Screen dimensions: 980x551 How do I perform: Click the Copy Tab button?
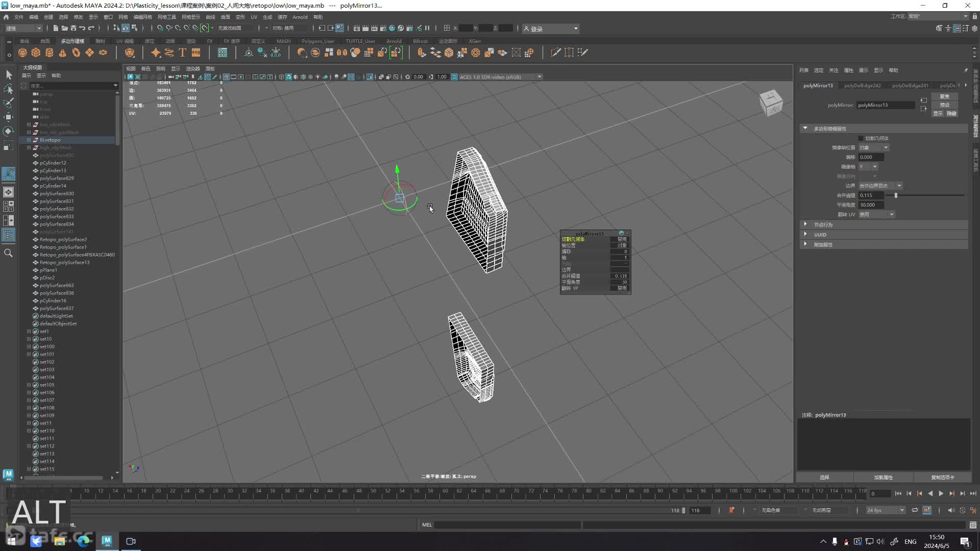[x=942, y=478]
